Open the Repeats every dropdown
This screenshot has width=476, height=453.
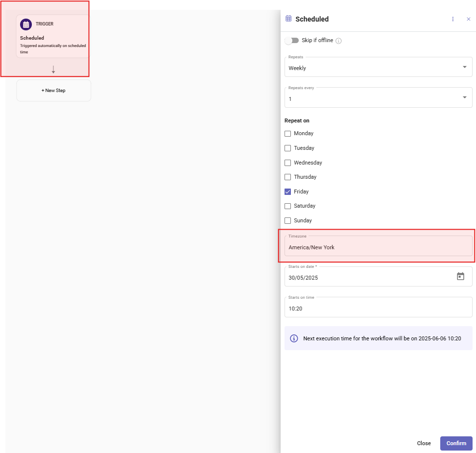(x=378, y=97)
